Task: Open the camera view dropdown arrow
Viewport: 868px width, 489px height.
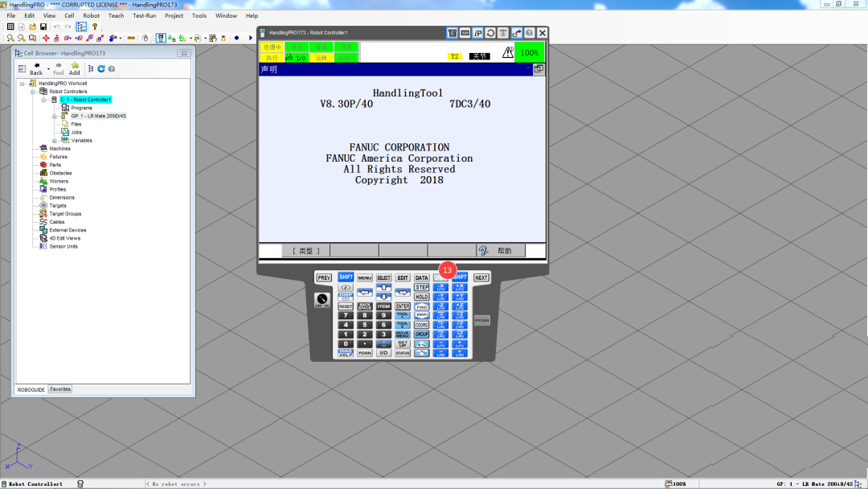Action: point(120,39)
